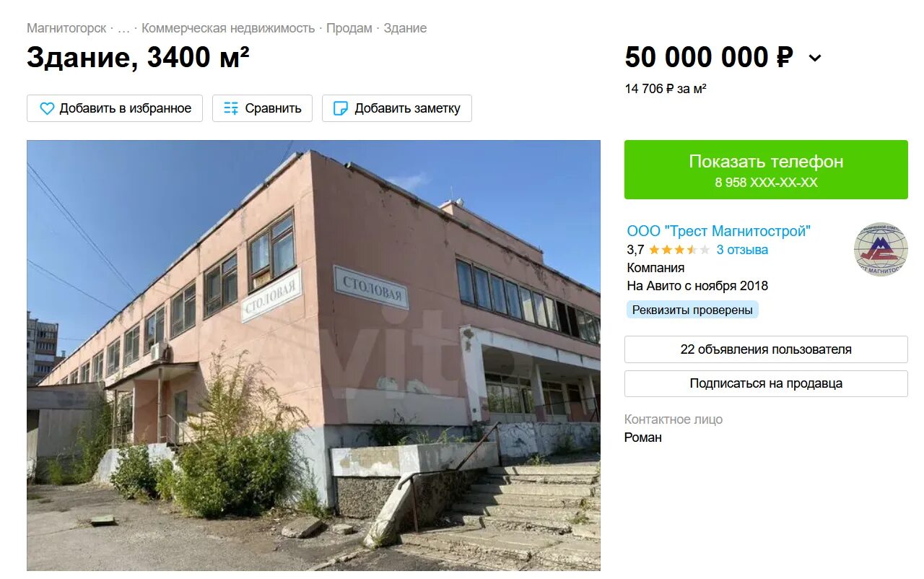
Task: Click Показать телефон button
Action: (766, 170)
